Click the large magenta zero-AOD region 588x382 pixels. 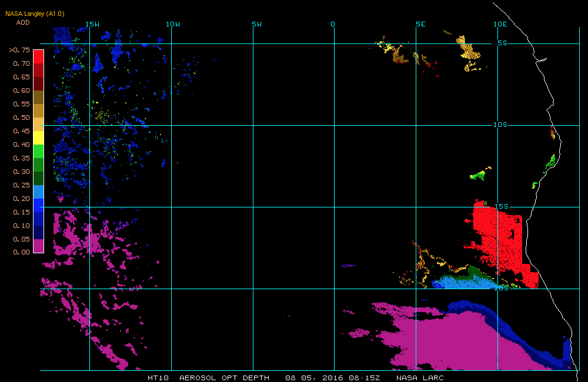(450, 341)
